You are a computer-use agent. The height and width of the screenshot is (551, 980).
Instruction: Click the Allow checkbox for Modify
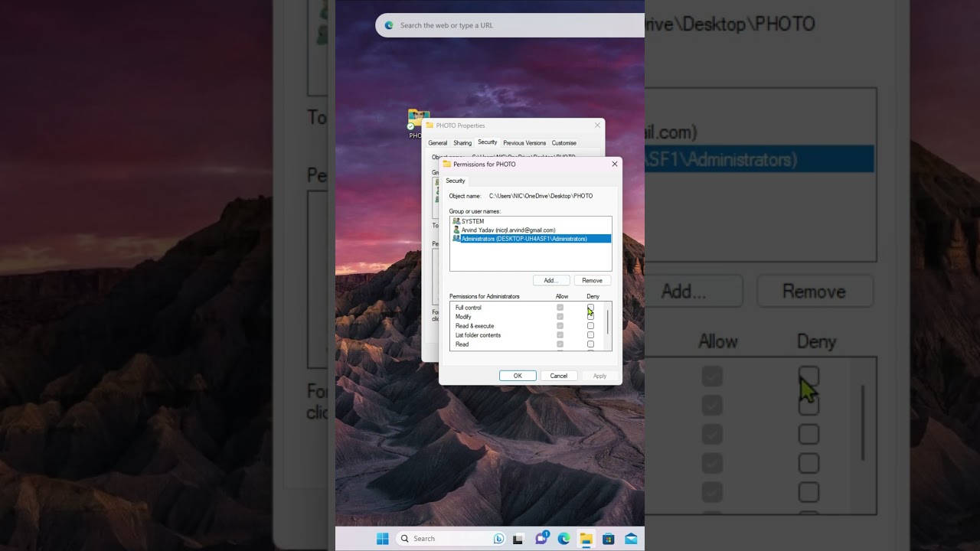coord(560,317)
